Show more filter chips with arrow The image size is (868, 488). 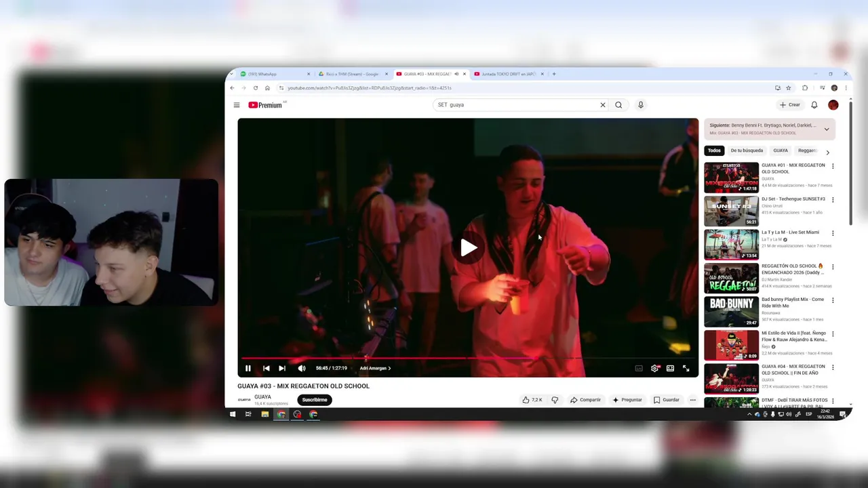point(827,152)
